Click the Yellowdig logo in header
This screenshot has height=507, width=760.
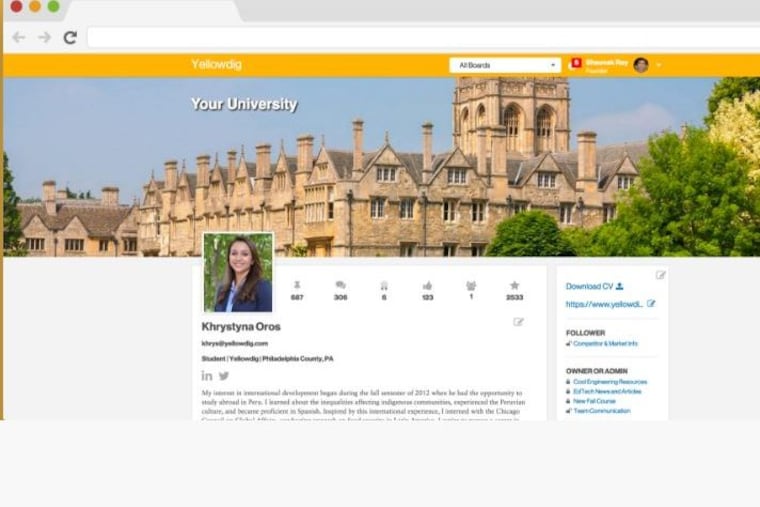pos(216,65)
